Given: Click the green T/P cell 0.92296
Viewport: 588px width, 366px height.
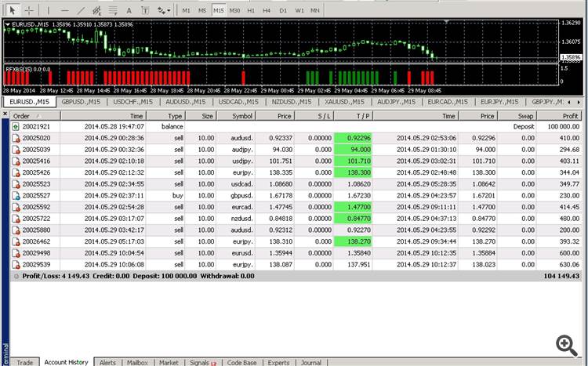Looking at the screenshot, I should tap(353, 138).
